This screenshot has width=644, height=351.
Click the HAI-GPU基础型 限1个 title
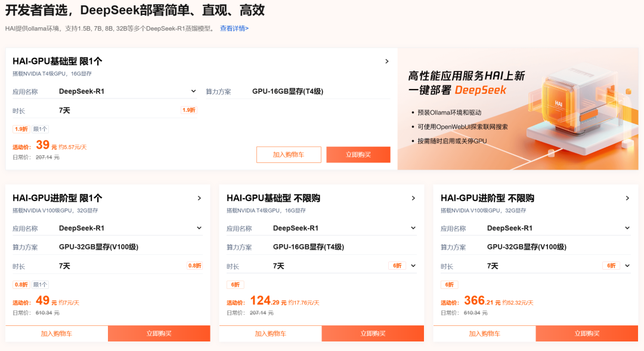(x=57, y=61)
